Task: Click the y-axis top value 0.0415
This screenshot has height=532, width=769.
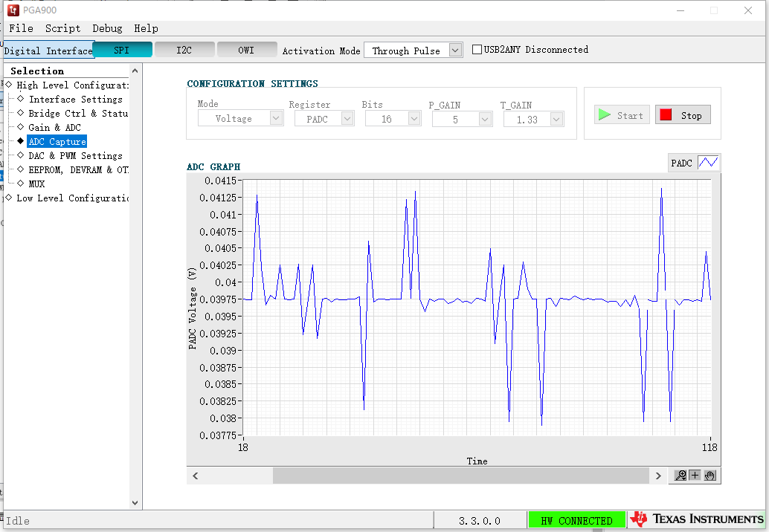Action: tap(221, 181)
